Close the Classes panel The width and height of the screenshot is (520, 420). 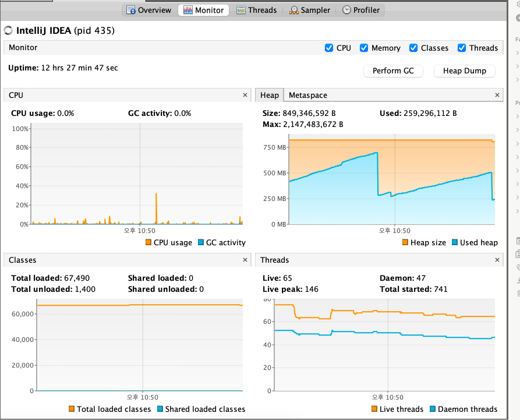click(x=245, y=260)
